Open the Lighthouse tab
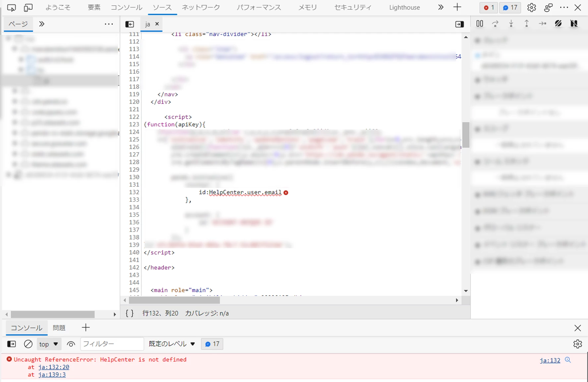 (404, 7)
